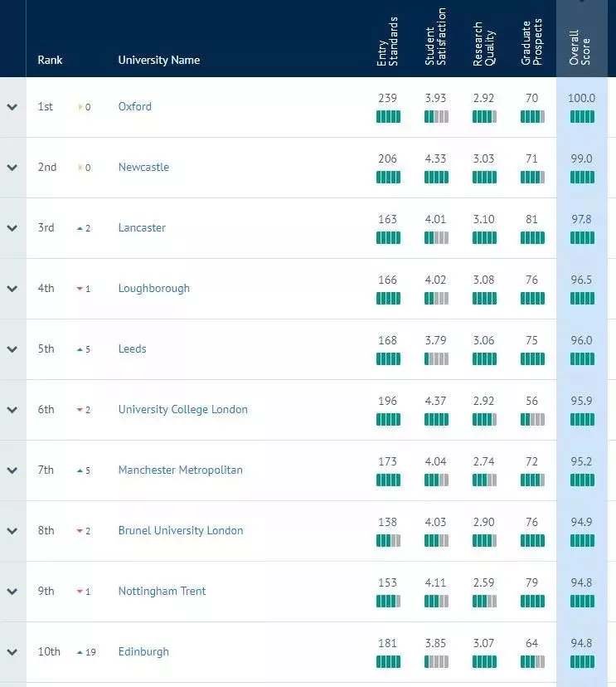Open the Manchester Metropolitan link
The width and height of the screenshot is (616, 687).
coord(181,470)
